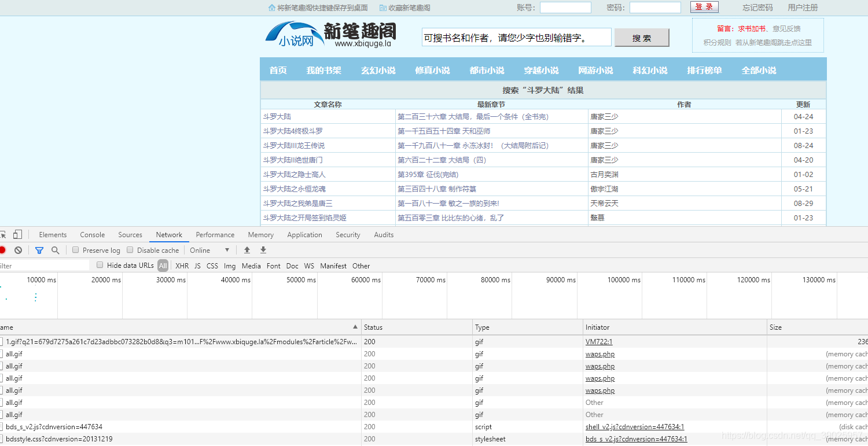868x446 pixels.
Task: Sort by the Status column header
Action: tap(417, 327)
